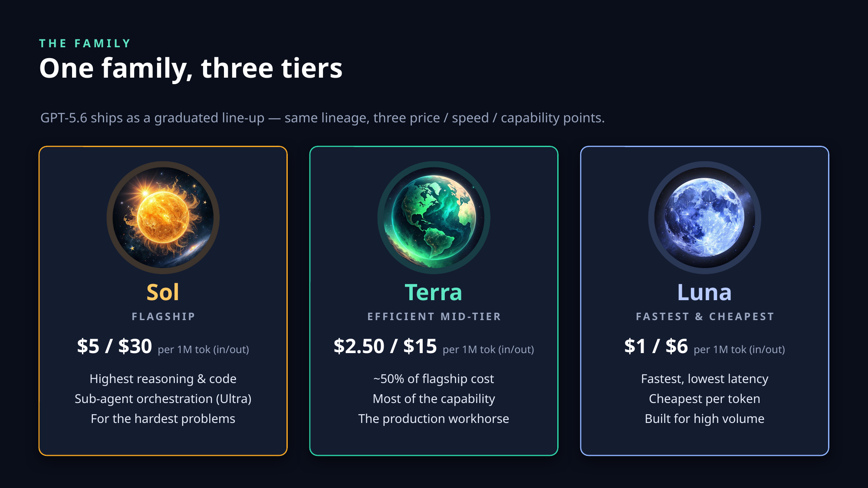The width and height of the screenshot is (868, 488).
Task: Click 'The production workhorse' line
Action: [x=434, y=419]
